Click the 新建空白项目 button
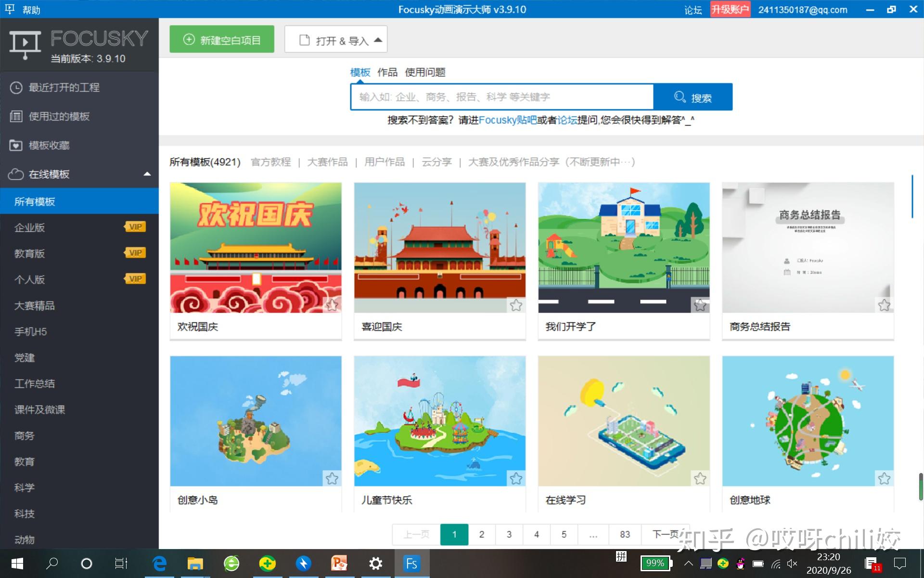The height and width of the screenshot is (578, 924). pyautogui.click(x=221, y=40)
